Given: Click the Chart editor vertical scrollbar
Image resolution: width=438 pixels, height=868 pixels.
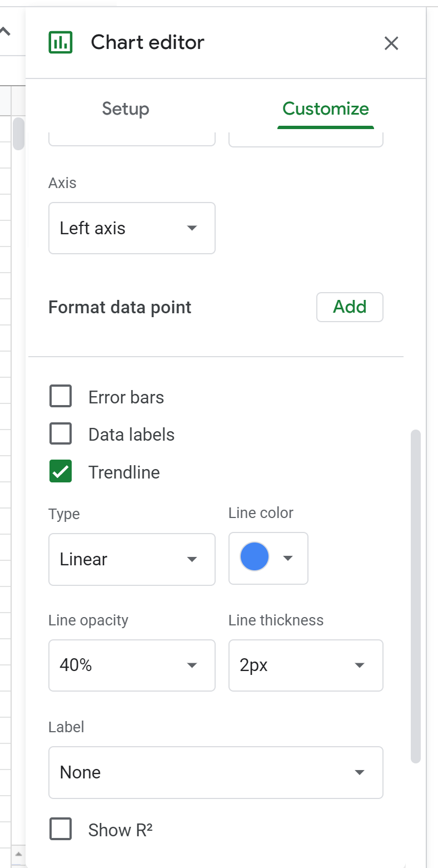Looking at the screenshot, I should click(x=416, y=595).
